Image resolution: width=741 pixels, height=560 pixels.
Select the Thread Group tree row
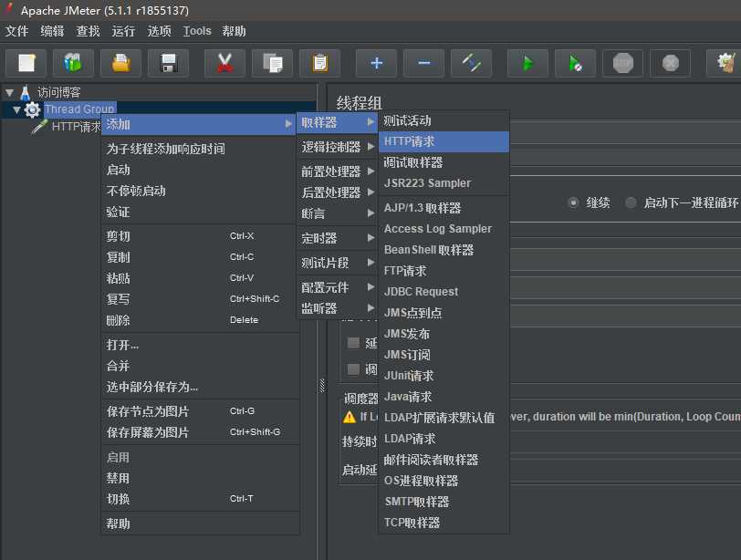coord(79,109)
